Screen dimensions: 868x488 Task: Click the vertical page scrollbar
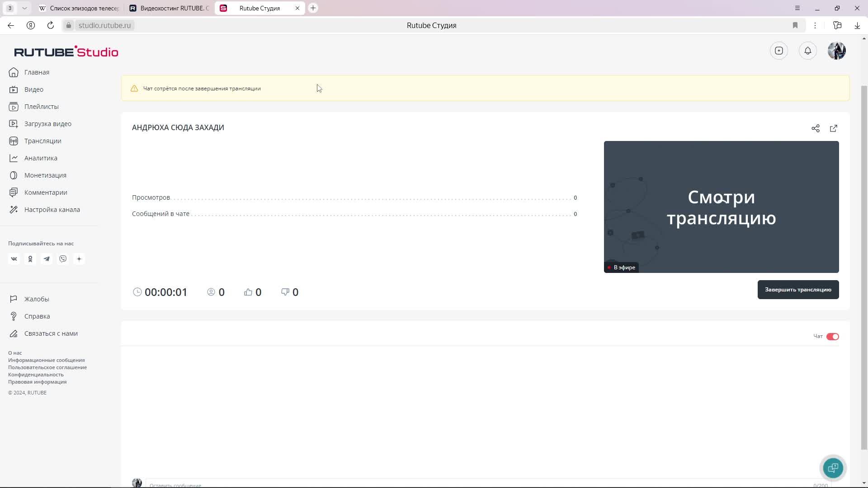[x=864, y=267]
